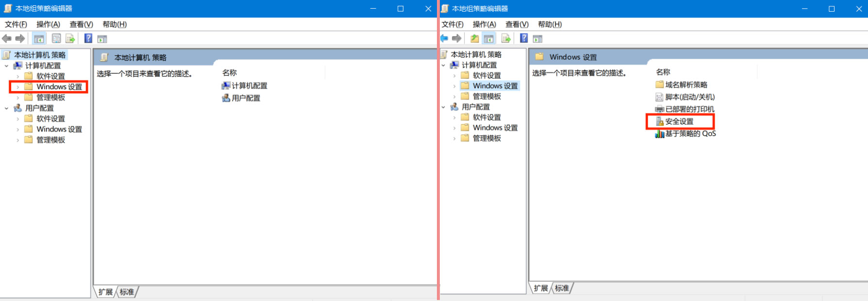Image resolution: width=868 pixels, height=301 pixels.
Task: Click the 基于策略的 QoS chart icon
Action: pyautogui.click(x=660, y=134)
